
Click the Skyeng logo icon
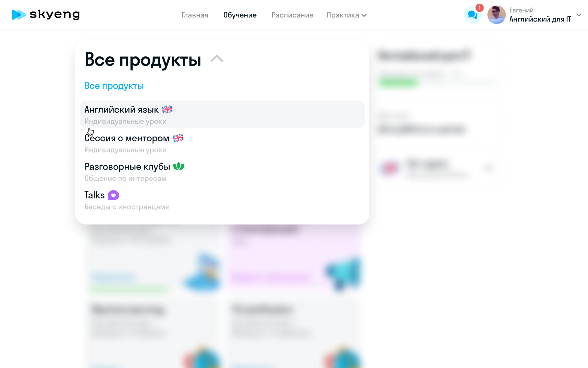pos(19,14)
